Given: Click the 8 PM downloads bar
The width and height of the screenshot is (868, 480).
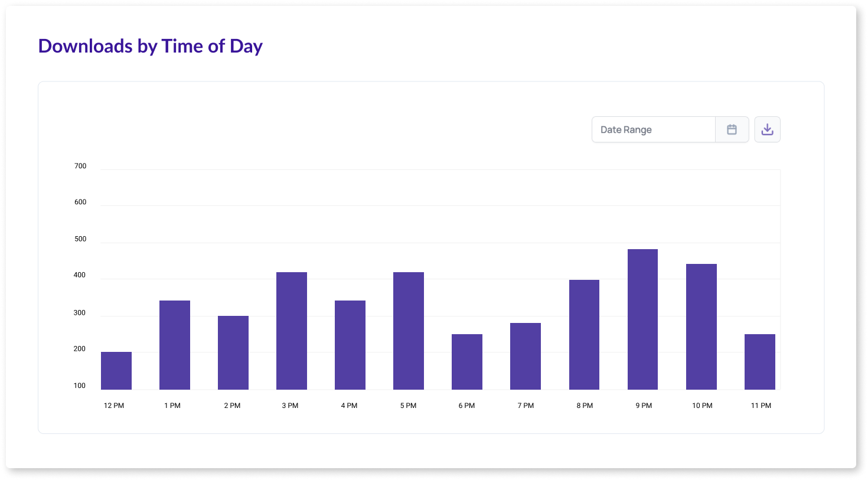Looking at the screenshot, I should (x=584, y=335).
